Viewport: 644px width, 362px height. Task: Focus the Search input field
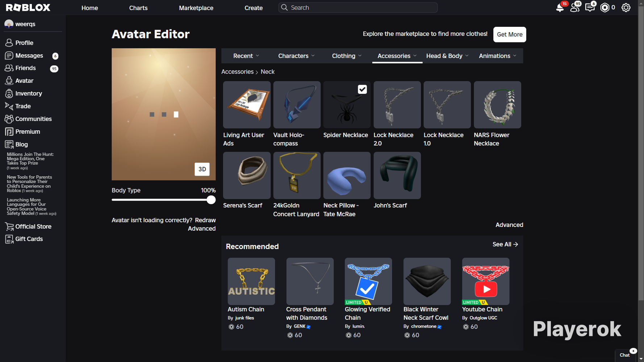[x=358, y=8]
